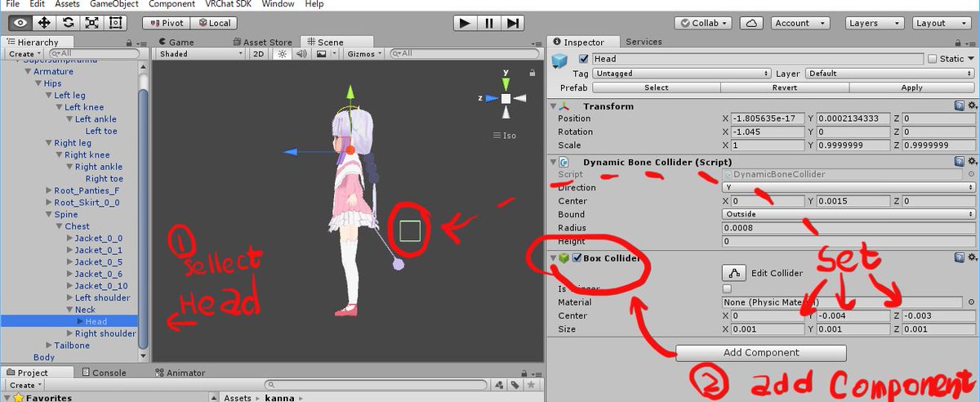
Task: Select the Hand (view) tool
Action: tap(20, 23)
